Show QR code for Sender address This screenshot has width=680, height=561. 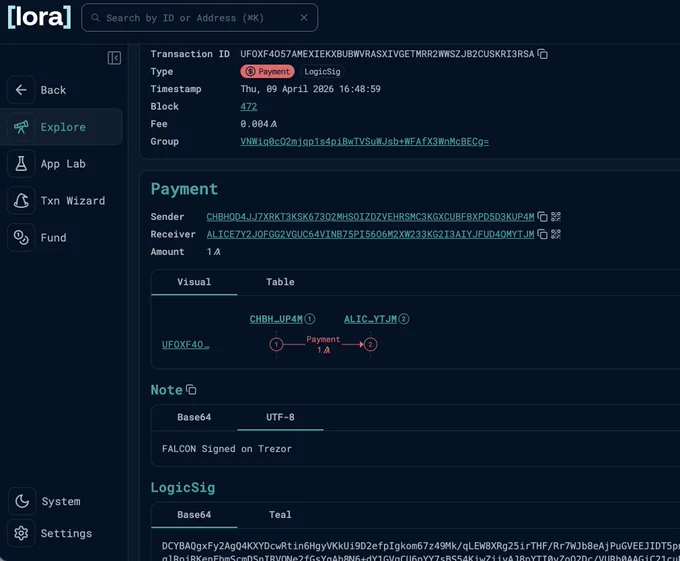556,216
